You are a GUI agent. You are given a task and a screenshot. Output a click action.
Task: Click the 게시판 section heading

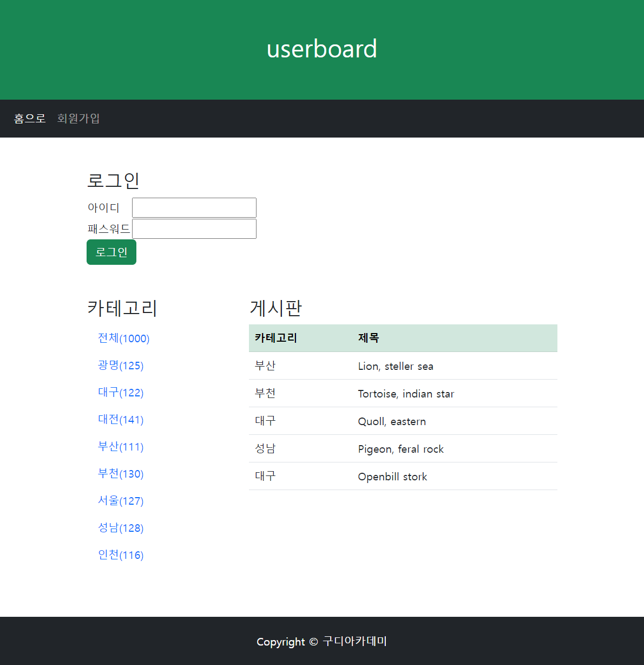tap(275, 308)
